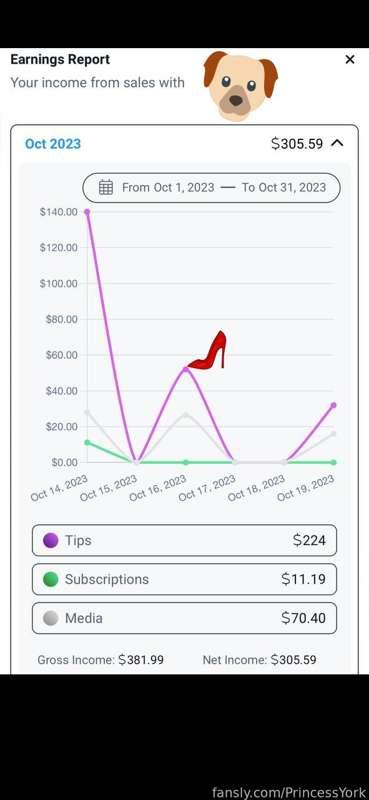Open the Oct 1 to Oct 31 date range

(x=211, y=188)
